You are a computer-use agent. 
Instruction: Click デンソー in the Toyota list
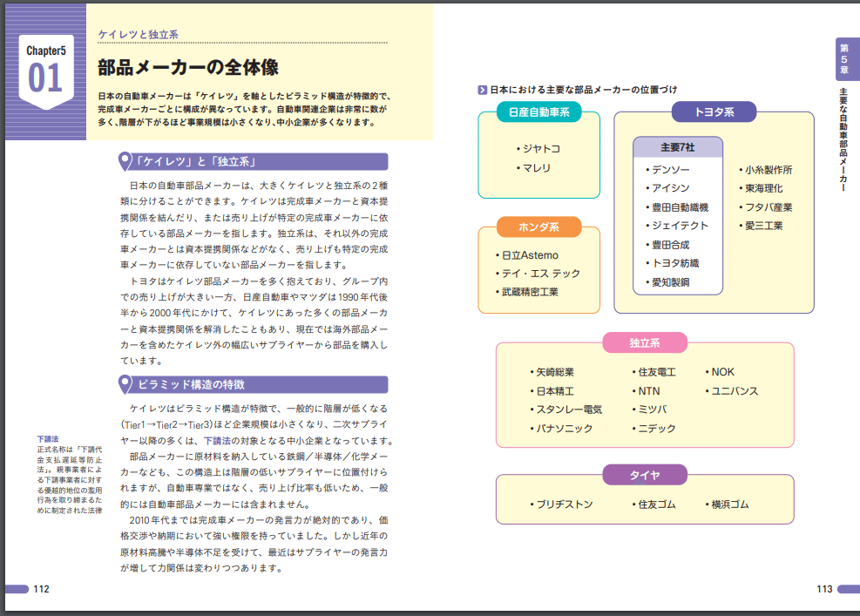pos(671,170)
